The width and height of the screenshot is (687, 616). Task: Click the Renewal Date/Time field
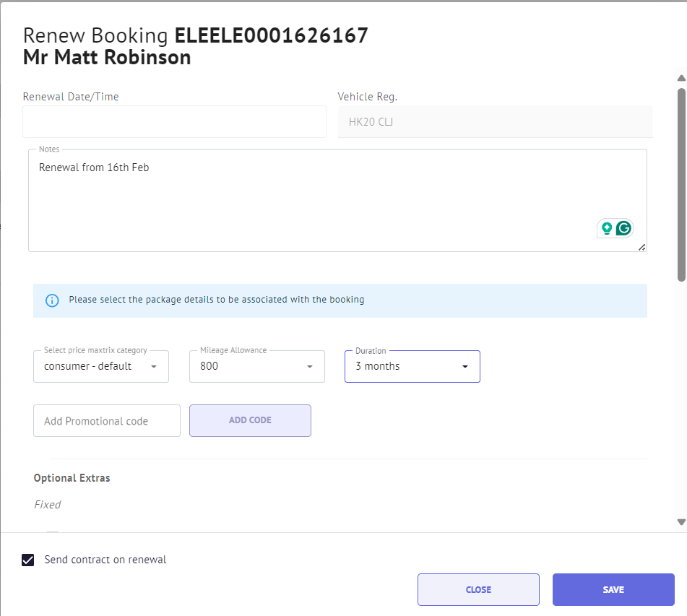click(173, 121)
